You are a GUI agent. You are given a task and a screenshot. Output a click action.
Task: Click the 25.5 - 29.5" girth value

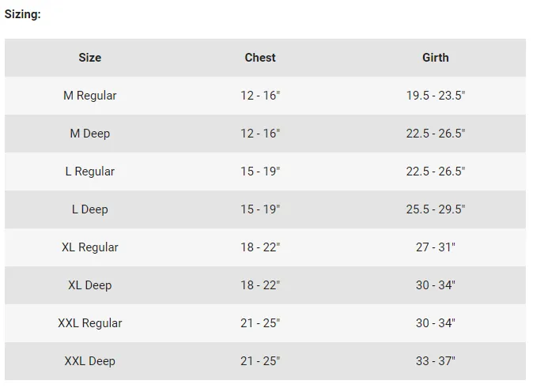(x=436, y=209)
